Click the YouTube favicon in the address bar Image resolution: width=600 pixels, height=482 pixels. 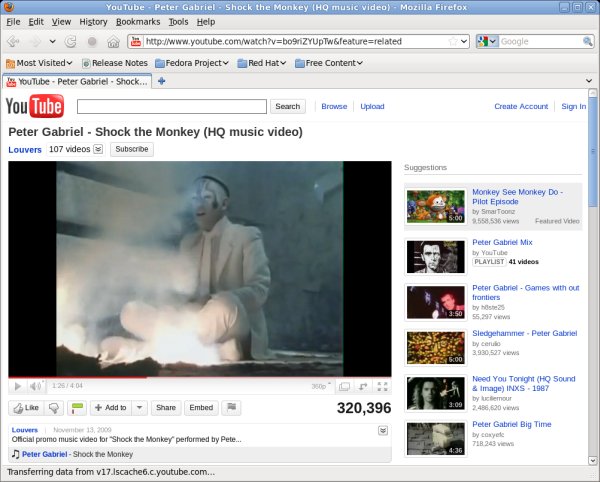[136, 41]
